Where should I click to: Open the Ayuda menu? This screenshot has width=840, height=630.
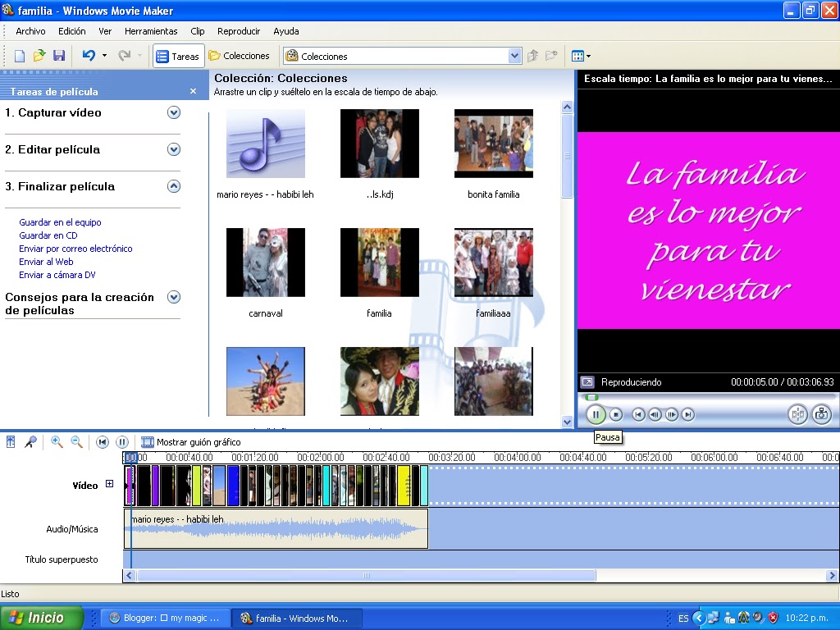tap(286, 31)
